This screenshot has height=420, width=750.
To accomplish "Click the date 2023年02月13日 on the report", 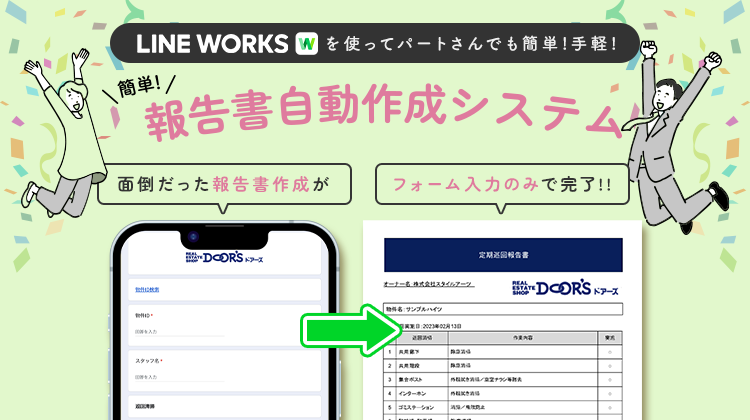I will point(442,326).
